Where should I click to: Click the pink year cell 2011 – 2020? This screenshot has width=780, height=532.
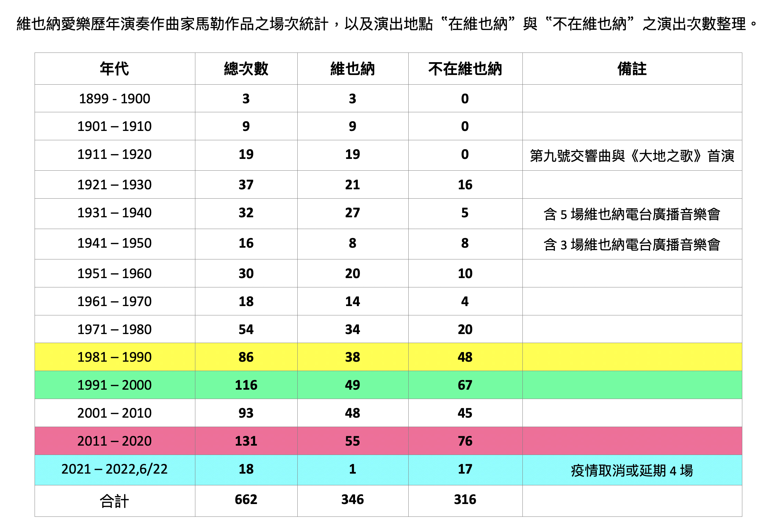(x=114, y=441)
